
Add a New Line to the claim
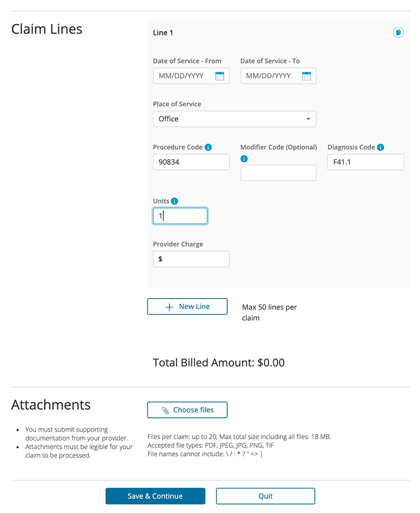click(187, 307)
